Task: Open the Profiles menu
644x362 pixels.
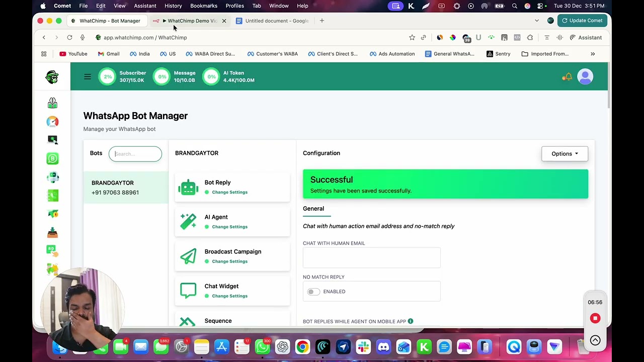Action: tap(234, 6)
